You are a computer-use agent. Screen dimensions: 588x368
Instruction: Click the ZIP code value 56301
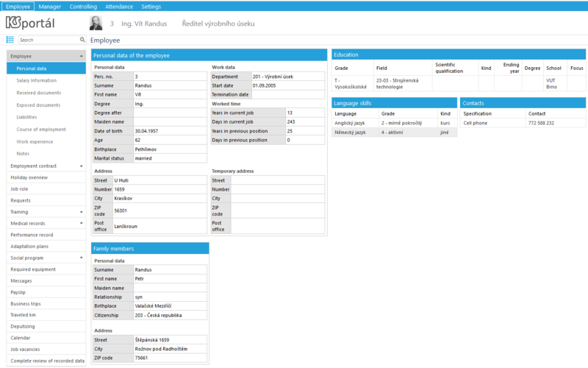point(159,210)
